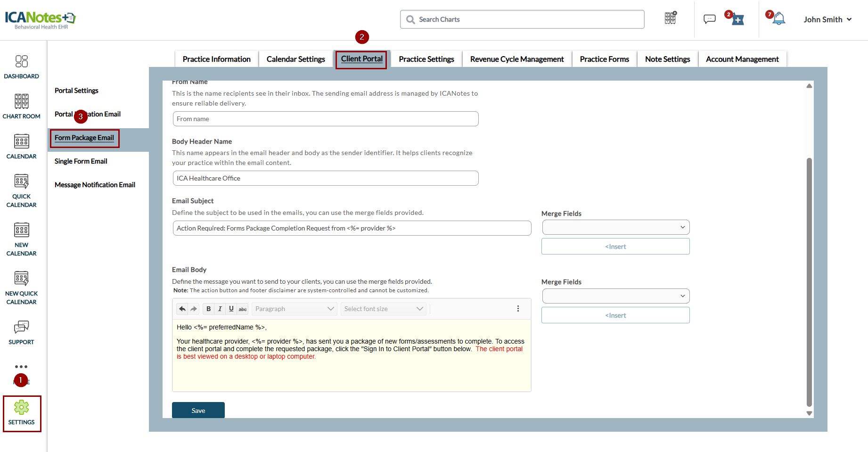The width and height of the screenshot is (868, 452).
Task: Click Insert button below Email Body Merge Fields
Action: tap(615, 315)
